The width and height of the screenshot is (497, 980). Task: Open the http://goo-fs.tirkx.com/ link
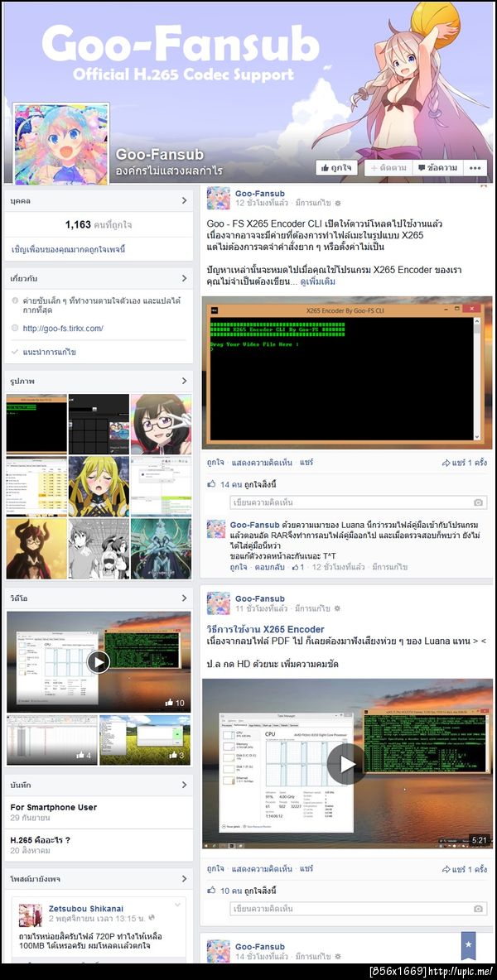[62, 328]
